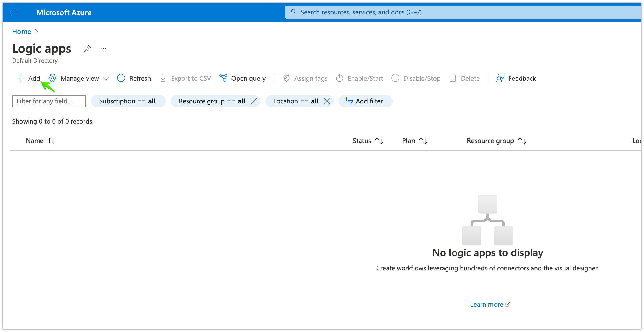Sort by Status column
This screenshot has width=644, height=332.
(368, 141)
